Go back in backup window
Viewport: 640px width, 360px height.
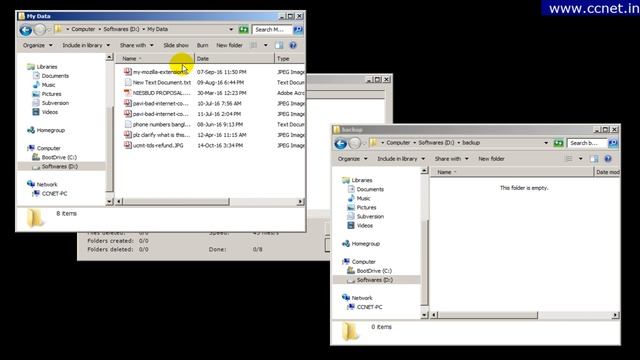point(340,143)
